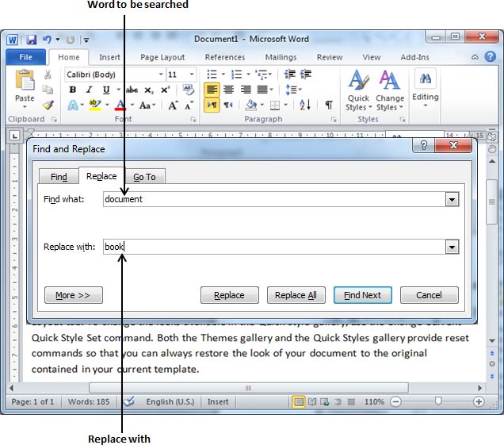
Task: Open the Calibri (Body) font name dropdown
Action: 114,74
